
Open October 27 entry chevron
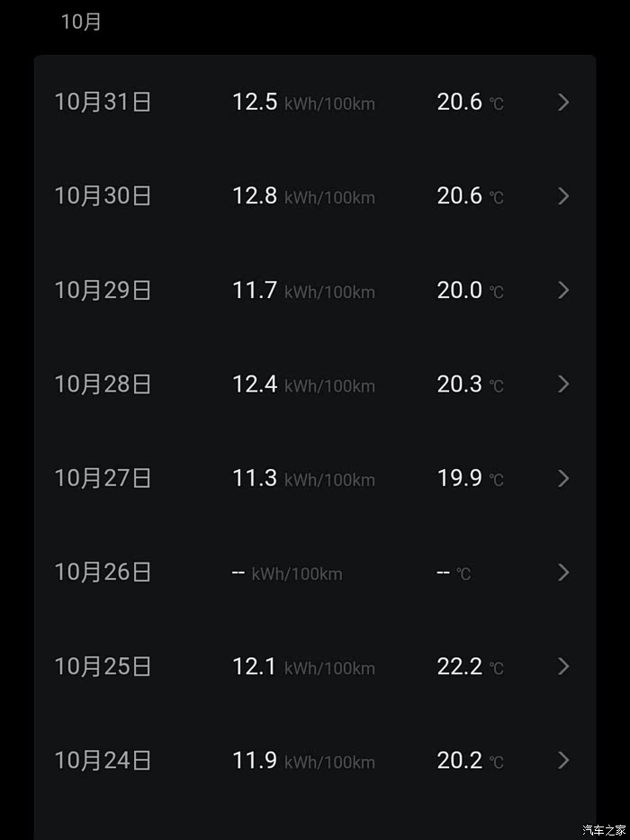[x=563, y=478]
